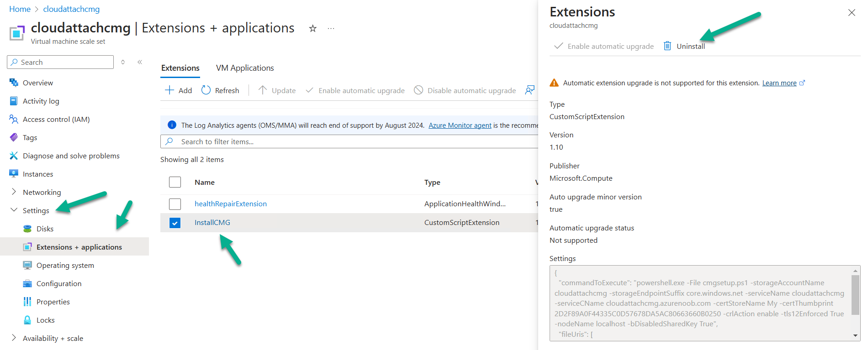Open Access control (IAM) icon

click(x=14, y=119)
